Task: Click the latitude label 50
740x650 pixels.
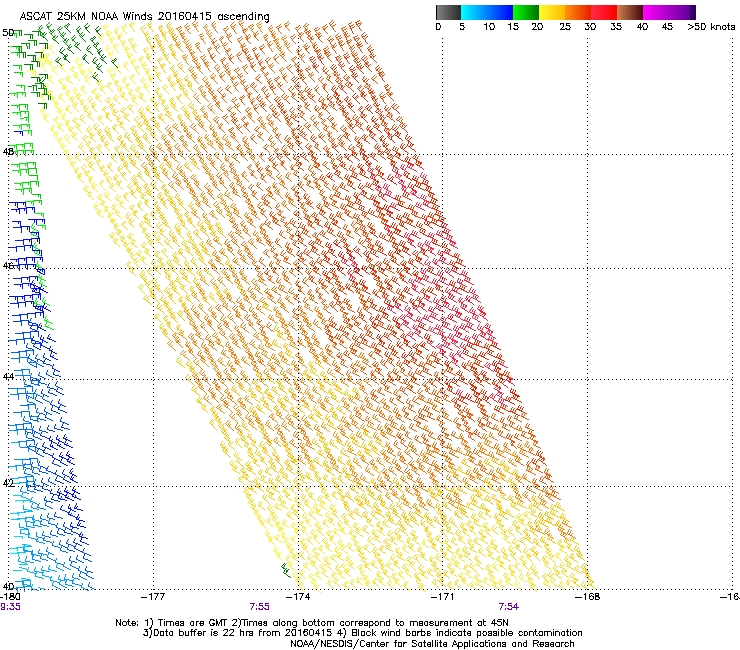Action: coord(8,33)
